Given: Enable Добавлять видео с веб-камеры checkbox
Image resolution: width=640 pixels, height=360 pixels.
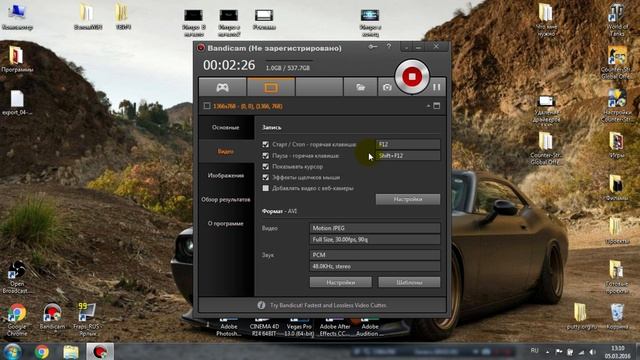Looking at the screenshot, I should click(x=266, y=188).
